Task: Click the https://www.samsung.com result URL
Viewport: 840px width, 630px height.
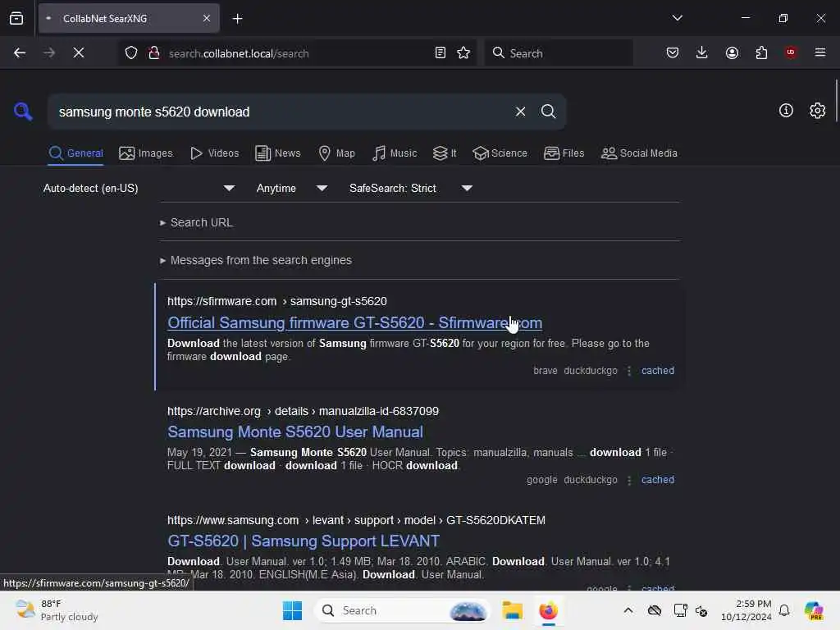Action: point(356,520)
